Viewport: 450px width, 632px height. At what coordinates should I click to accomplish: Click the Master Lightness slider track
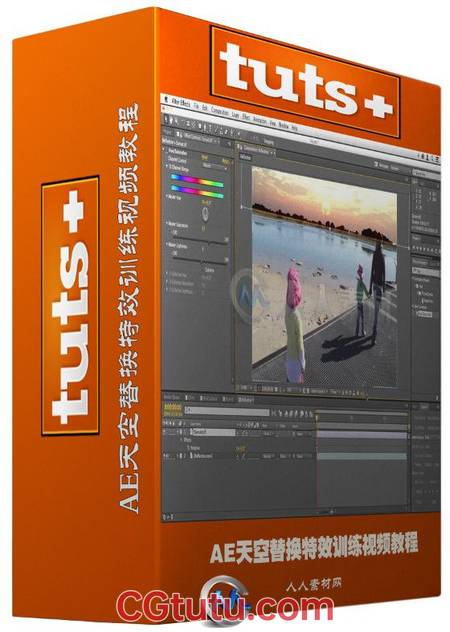[200, 261]
